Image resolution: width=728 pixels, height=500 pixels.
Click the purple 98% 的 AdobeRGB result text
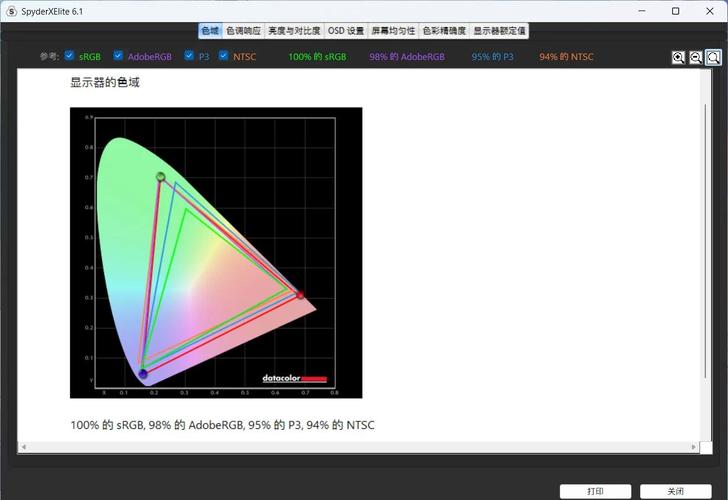407,57
